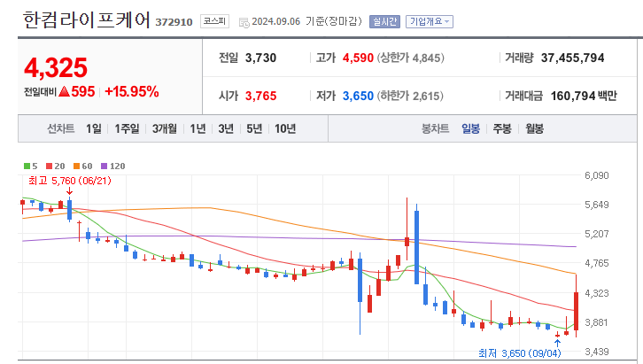Click the 실시간 button
Screen dimensions: 643x364
(384, 22)
